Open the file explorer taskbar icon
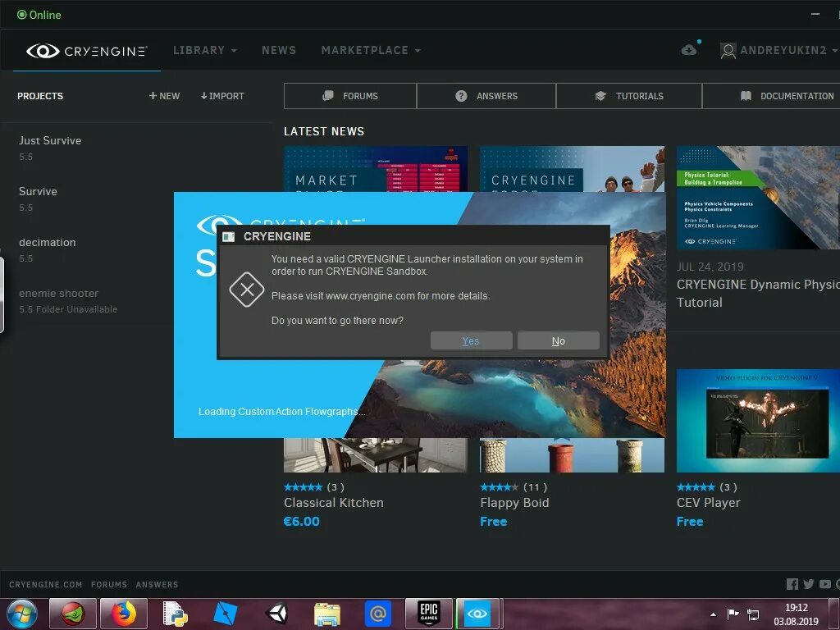The image size is (840, 630). pyautogui.click(x=327, y=614)
